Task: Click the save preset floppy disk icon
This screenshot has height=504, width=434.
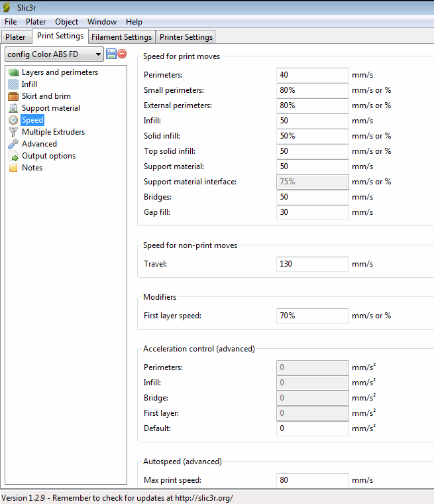Action: click(x=111, y=54)
